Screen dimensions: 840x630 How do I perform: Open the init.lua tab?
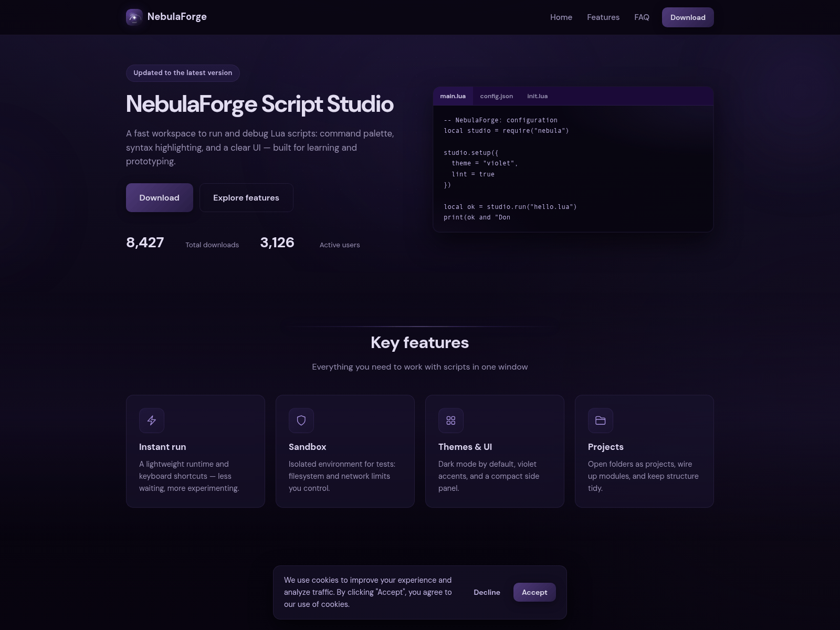(x=537, y=96)
